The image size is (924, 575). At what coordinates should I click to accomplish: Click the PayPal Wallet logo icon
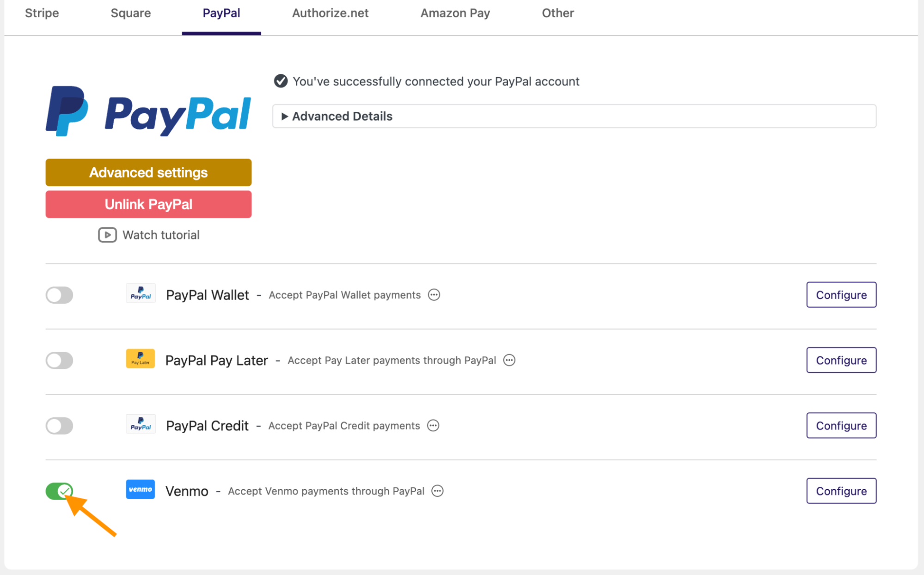(x=141, y=294)
